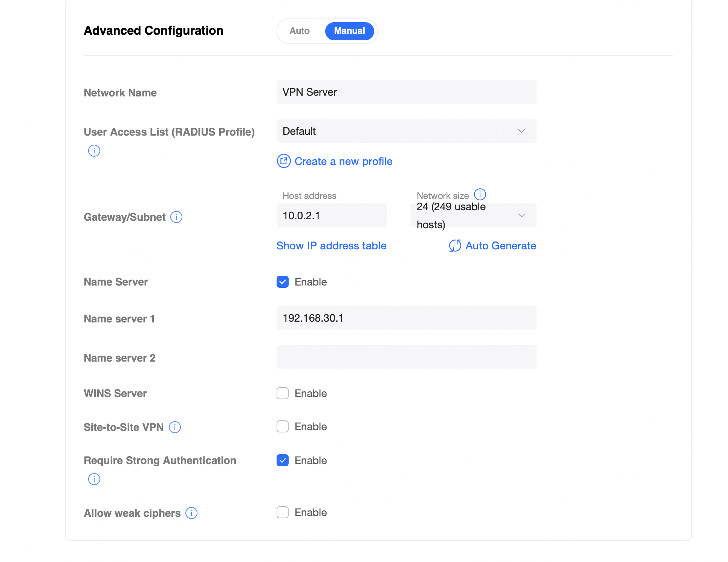Click the Gateway/Subnet info icon
728x562 pixels.
(x=176, y=217)
